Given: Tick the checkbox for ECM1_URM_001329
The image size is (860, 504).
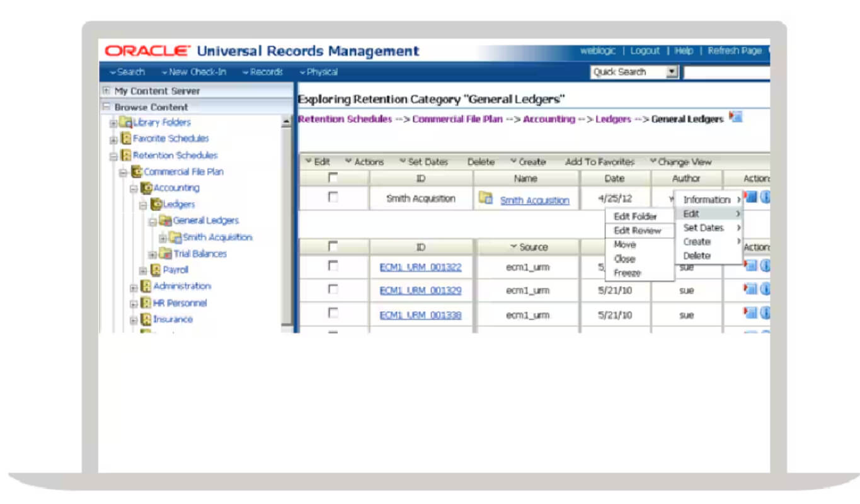Looking at the screenshot, I should (333, 289).
